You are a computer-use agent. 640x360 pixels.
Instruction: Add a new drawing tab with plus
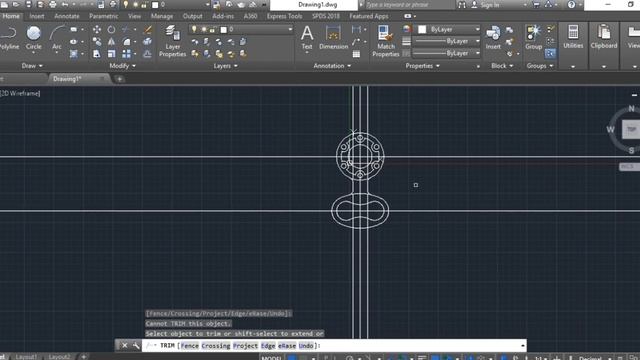point(120,79)
